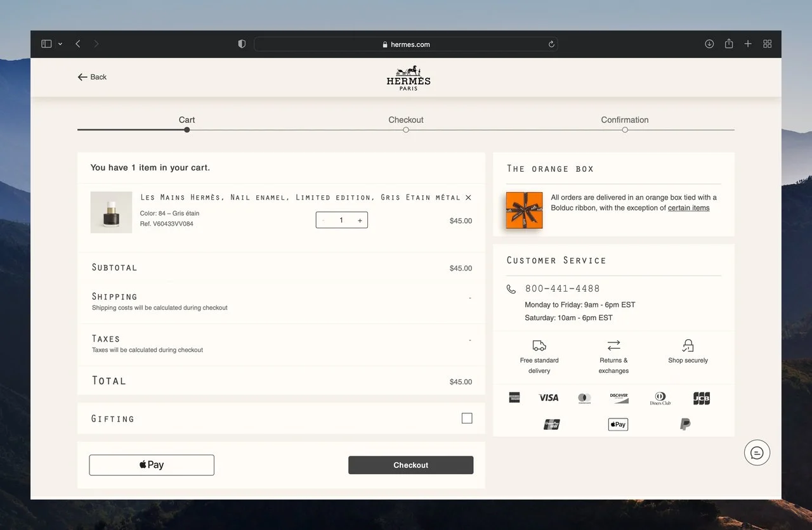Click the nail enamel product thumbnail
Viewport: 812px width, 530px height.
[111, 212]
